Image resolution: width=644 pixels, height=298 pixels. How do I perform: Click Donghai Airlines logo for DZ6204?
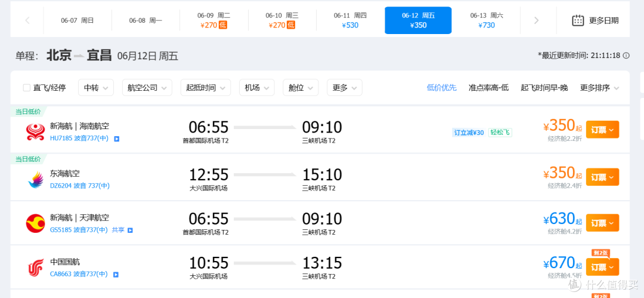35,180
